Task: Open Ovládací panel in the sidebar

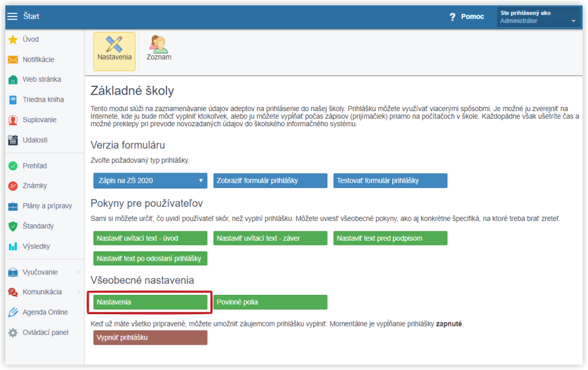Action: [45, 332]
